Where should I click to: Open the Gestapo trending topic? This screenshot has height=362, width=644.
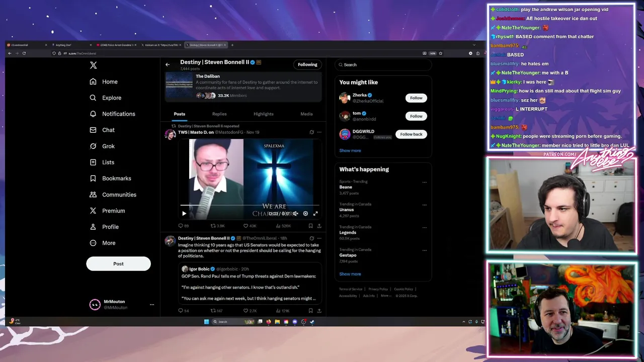pyautogui.click(x=348, y=255)
